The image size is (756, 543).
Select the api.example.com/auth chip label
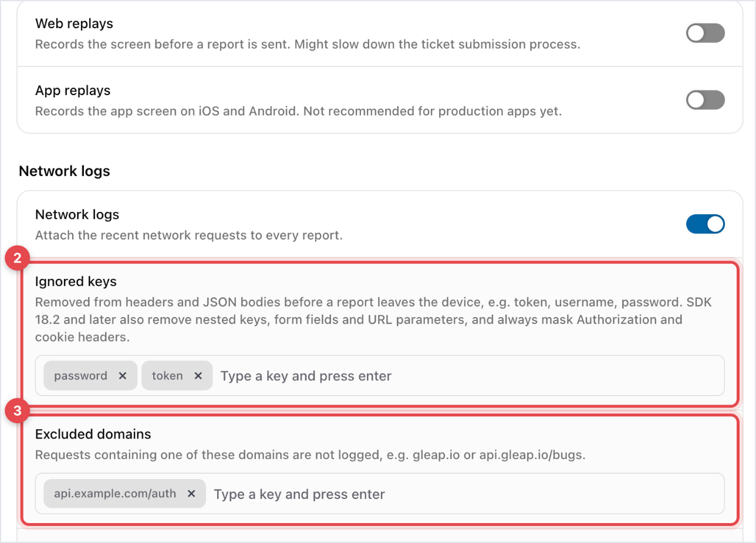pyautogui.click(x=115, y=494)
